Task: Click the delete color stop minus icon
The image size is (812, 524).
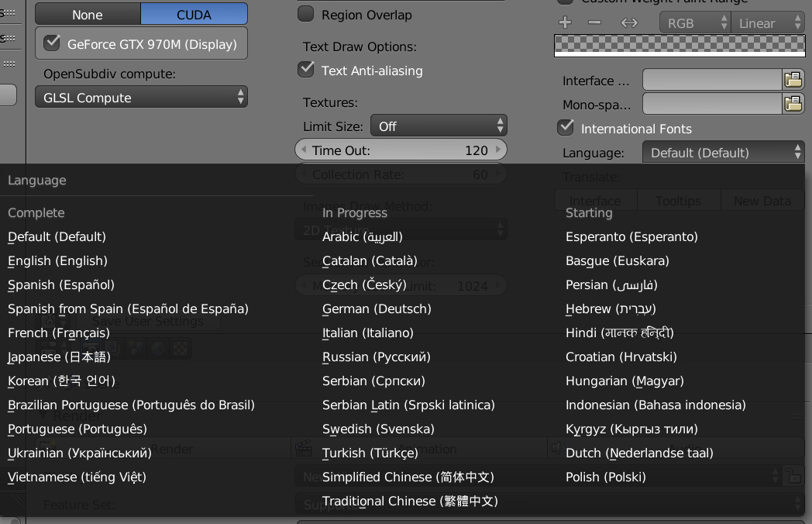Action: pos(594,23)
